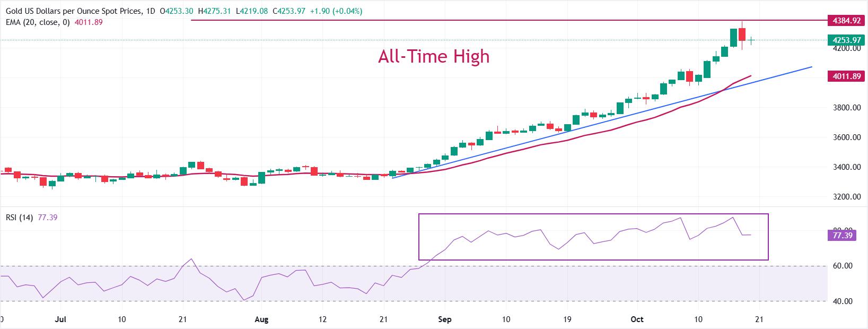
Task: Click the Sep label on time axis
Action: click(445, 319)
